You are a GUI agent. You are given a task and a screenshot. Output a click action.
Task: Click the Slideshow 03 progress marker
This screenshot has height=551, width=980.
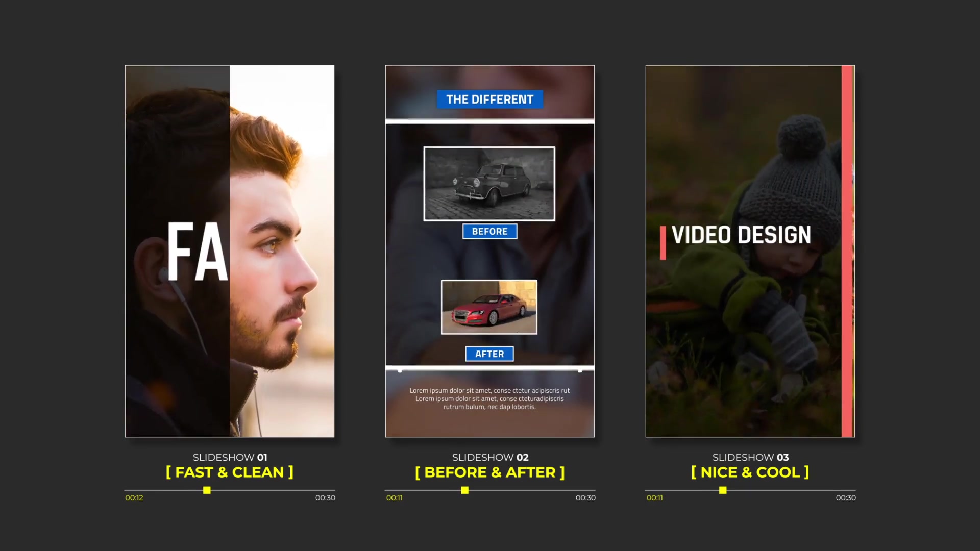723,490
